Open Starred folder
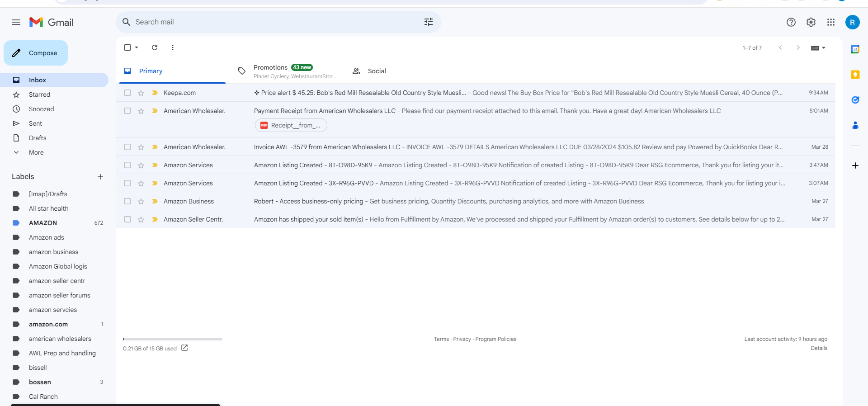The height and width of the screenshot is (406, 868). 54,94
